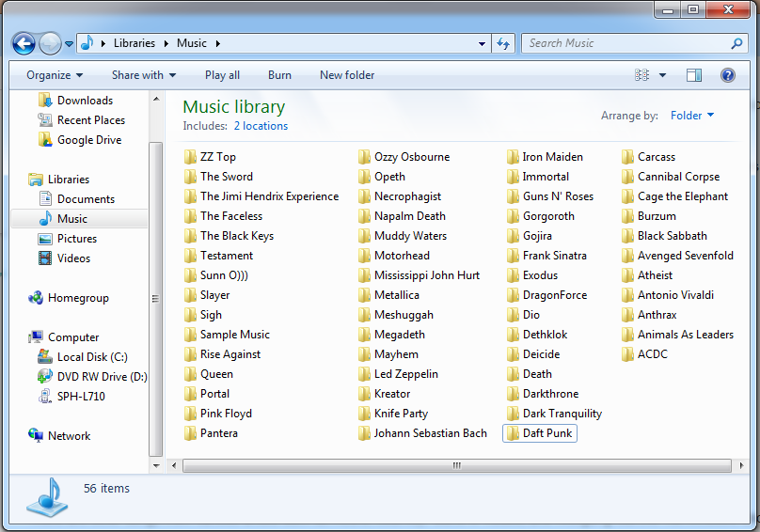Select the Led Zeppelin folder icon
This screenshot has width=760, height=532.
click(364, 374)
